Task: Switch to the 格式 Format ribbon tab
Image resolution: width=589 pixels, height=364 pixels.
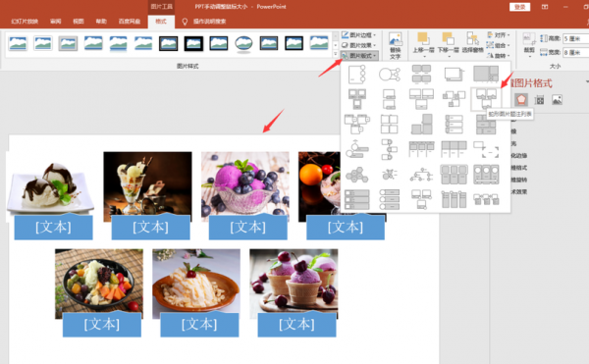Action: [x=161, y=22]
